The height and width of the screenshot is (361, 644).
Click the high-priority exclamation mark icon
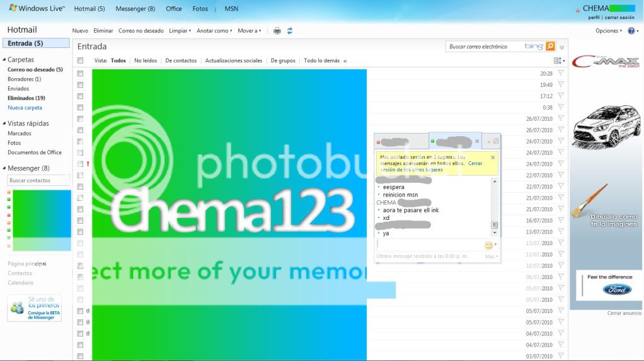pyautogui.click(x=88, y=163)
